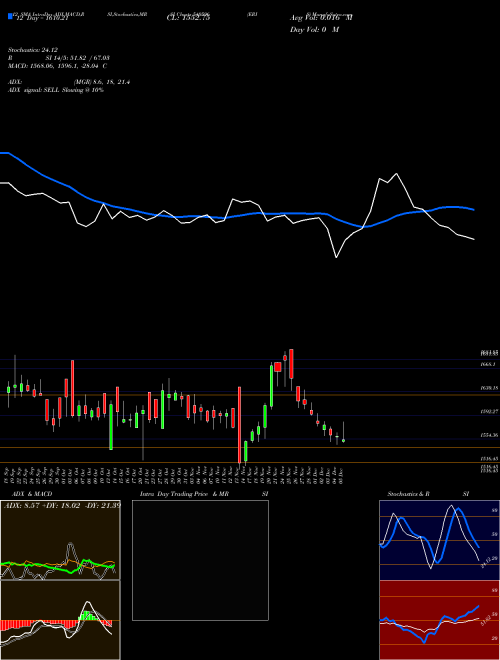Open the ADX & MACD upper ADX chart
500x660 pixels.
tap(60, 540)
